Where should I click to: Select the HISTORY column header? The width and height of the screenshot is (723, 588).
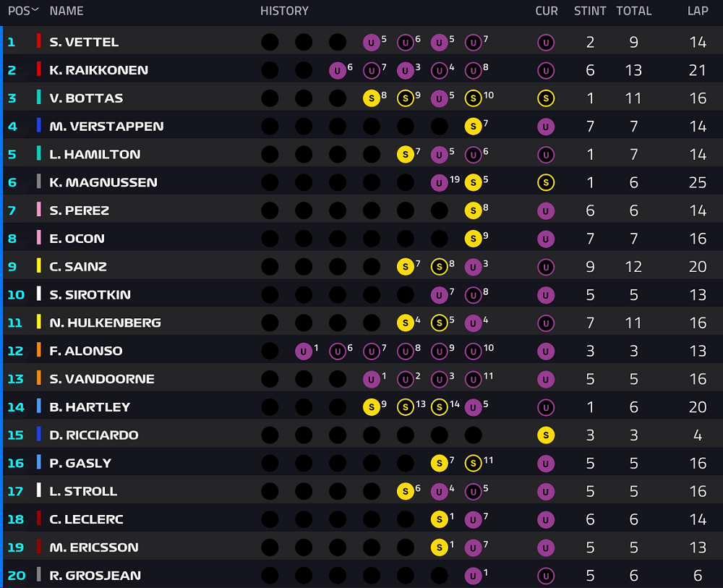[284, 11]
